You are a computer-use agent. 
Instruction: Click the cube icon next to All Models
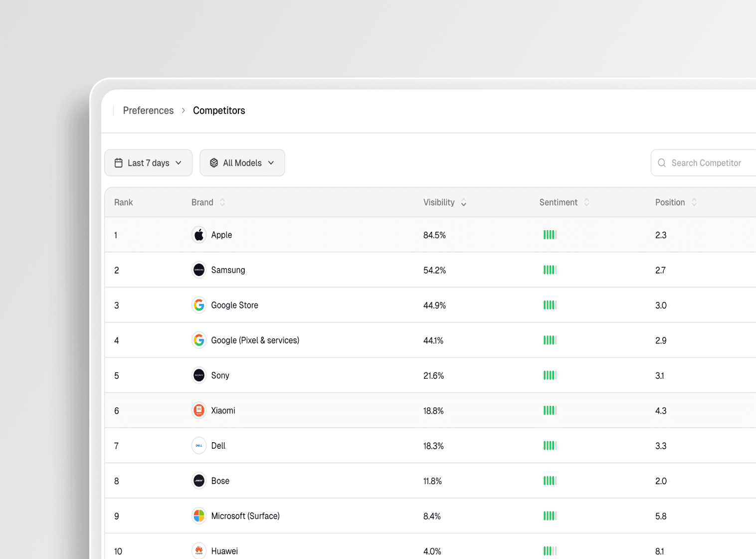click(x=214, y=162)
